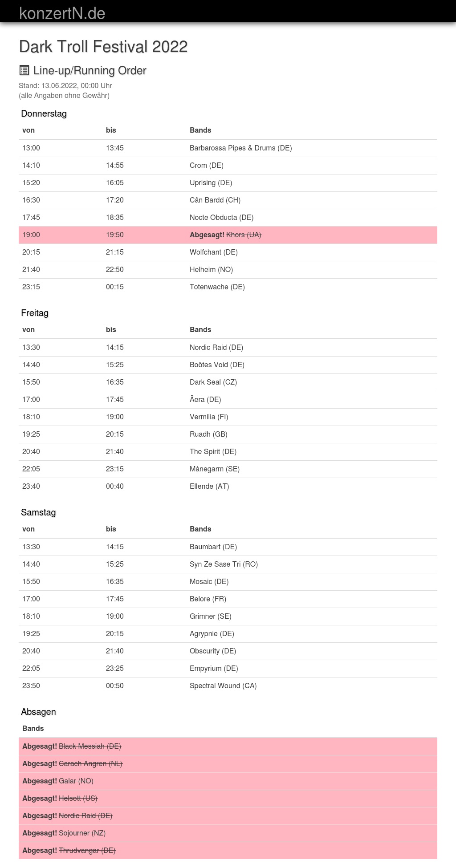This screenshot has width=456, height=868.
Task: Click the list icon beside Line-up/Running Order
Action: tap(24, 70)
